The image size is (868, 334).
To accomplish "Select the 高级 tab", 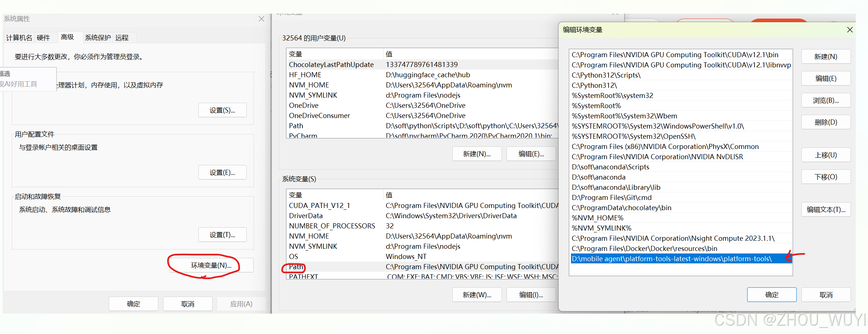I will click(67, 37).
